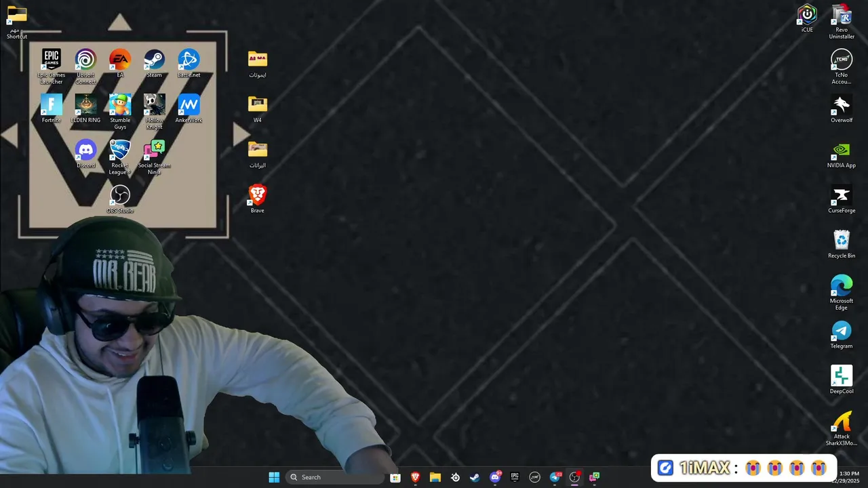This screenshot has width=868, height=488.
Task: Click the arrow right of the launcher widget
Action: 241,134
